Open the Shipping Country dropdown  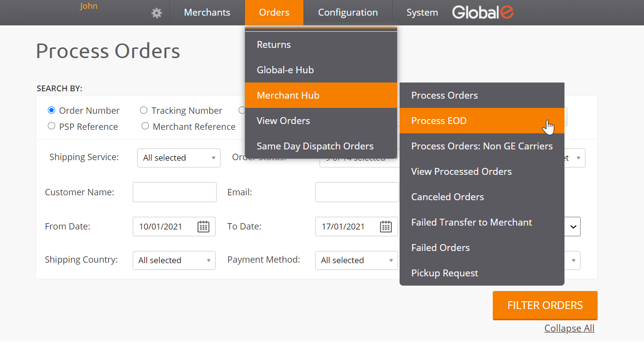tap(174, 260)
